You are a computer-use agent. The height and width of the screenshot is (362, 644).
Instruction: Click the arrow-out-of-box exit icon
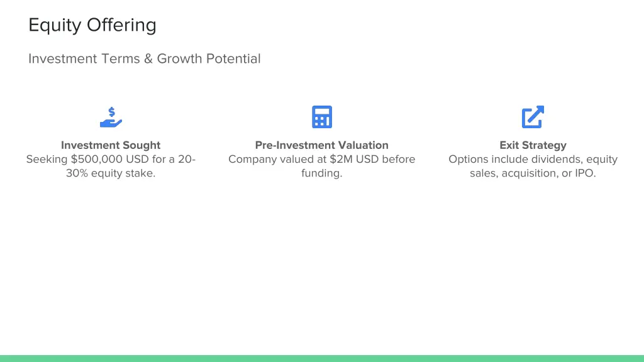point(533,117)
